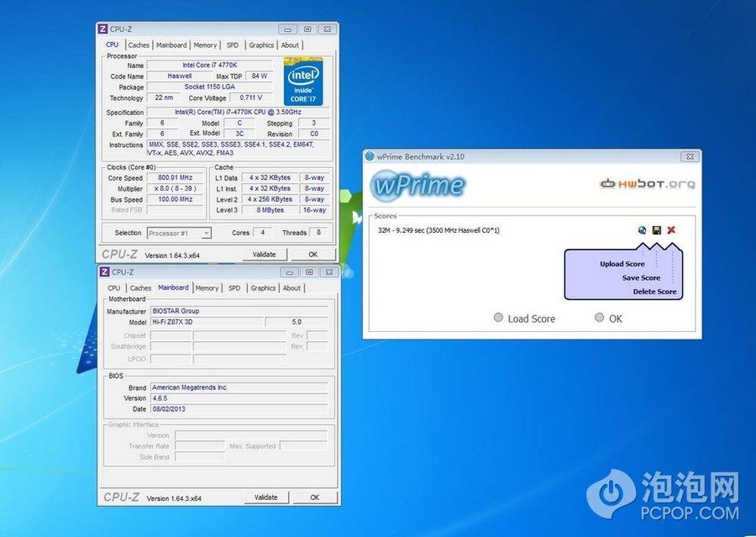
Task: Click the BIOS Date value '08/02/2013'
Action: [239, 408]
